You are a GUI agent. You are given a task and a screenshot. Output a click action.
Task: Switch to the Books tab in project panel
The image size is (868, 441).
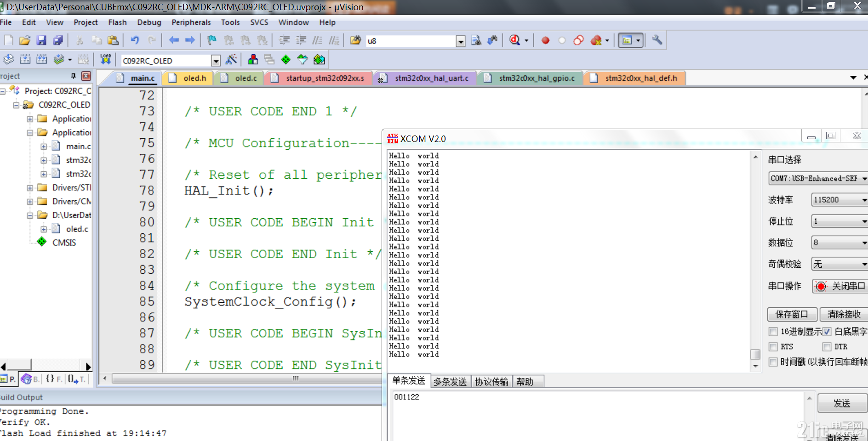pos(30,379)
